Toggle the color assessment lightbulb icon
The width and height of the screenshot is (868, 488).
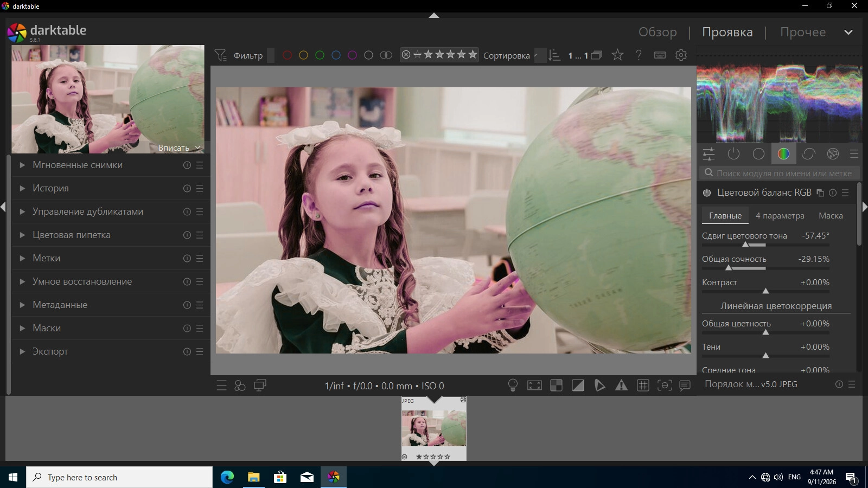click(x=513, y=386)
